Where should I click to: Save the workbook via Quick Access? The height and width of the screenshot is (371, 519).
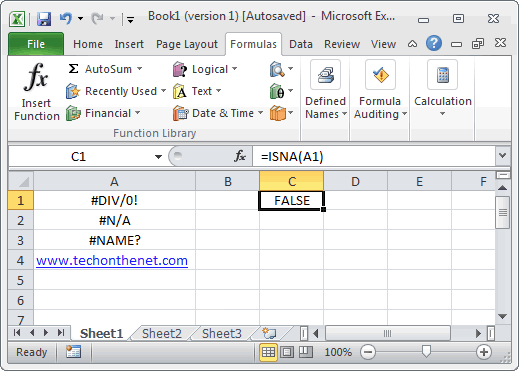[44, 19]
